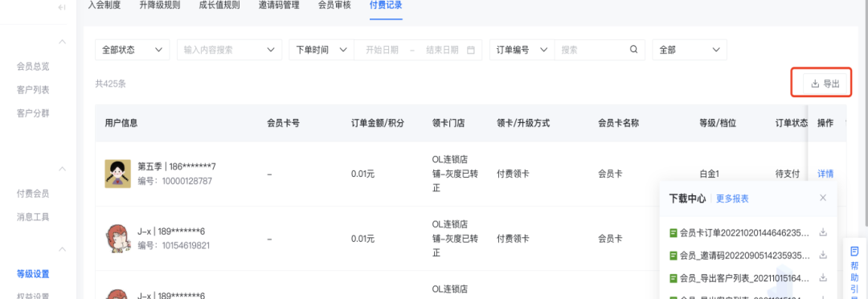
Task: Click the 领卡门店 column header
Action: click(x=448, y=123)
